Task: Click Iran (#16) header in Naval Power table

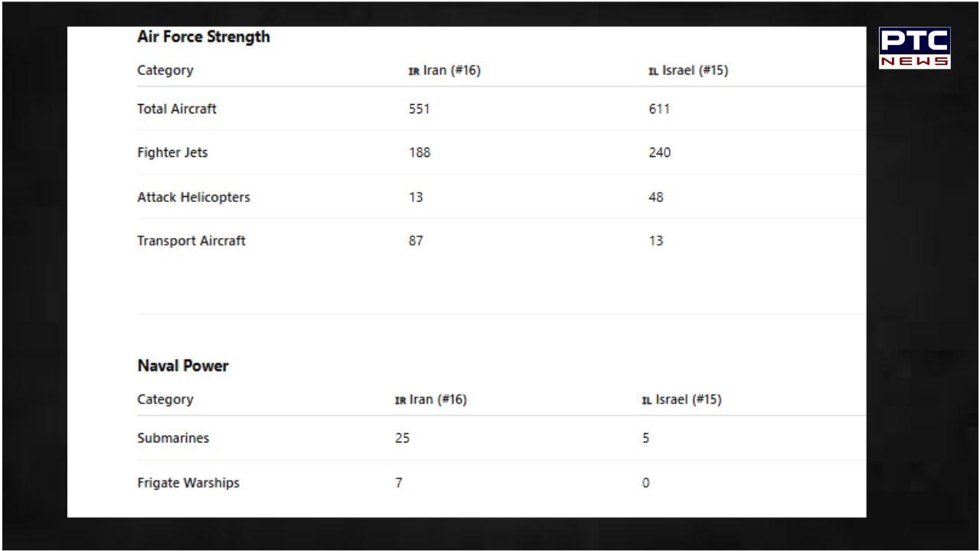Action: [438, 399]
